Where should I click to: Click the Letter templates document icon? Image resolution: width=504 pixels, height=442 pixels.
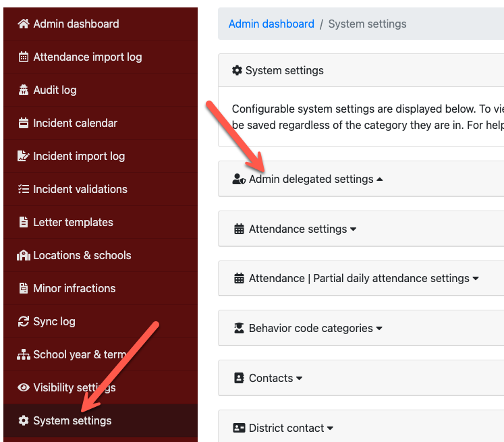tap(24, 223)
